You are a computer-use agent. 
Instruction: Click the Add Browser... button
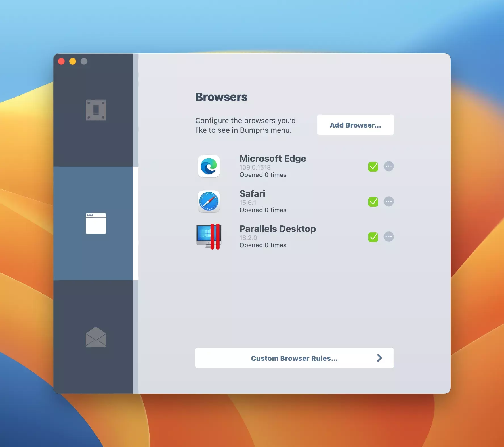[x=355, y=125]
